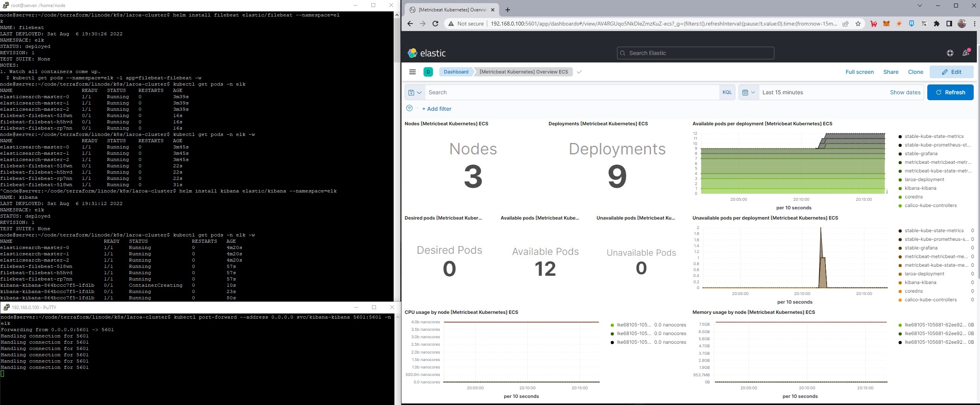This screenshot has height=405, width=980.
Task: Click the Elastic logo
Action: tap(427, 53)
